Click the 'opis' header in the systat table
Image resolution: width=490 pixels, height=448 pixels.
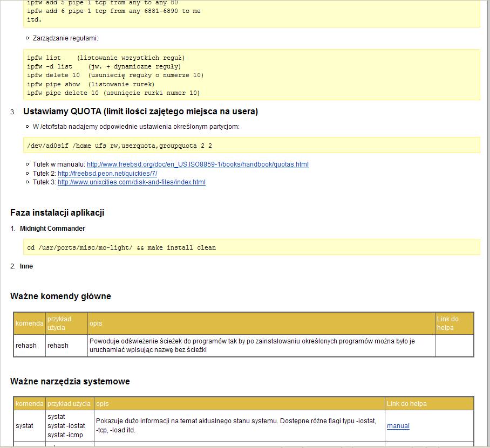102,404
